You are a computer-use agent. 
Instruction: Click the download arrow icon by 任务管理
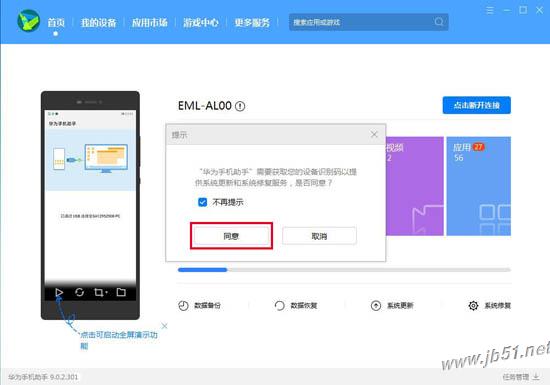(536, 377)
